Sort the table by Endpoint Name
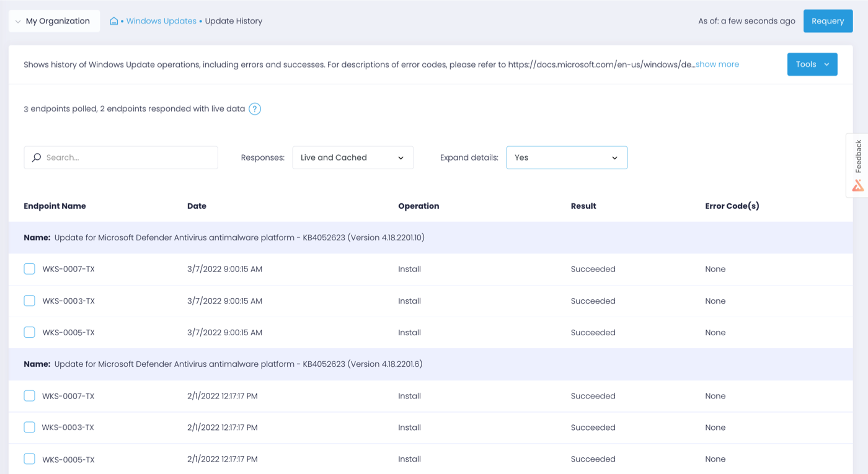This screenshot has width=868, height=474. click(55, 206)
